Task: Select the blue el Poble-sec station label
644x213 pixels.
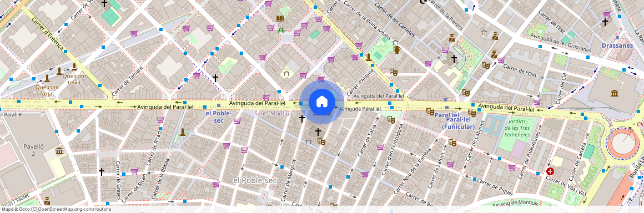Action: click(x=219, y=117)
